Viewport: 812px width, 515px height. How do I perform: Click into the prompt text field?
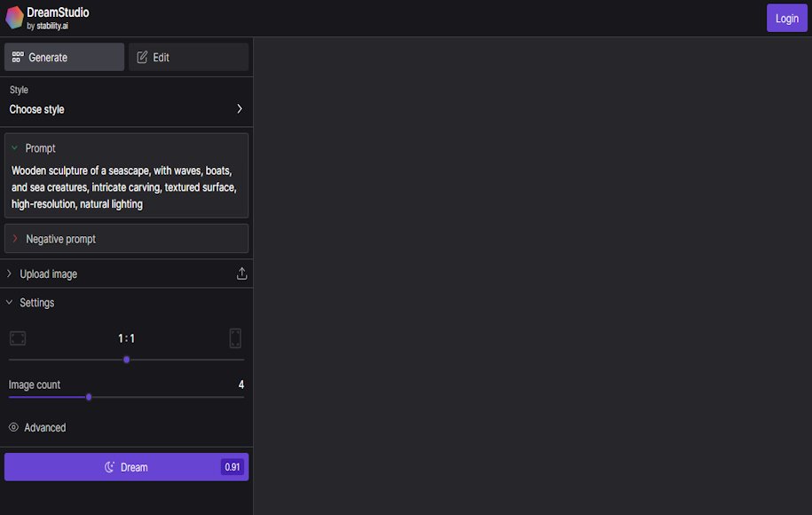126,186
